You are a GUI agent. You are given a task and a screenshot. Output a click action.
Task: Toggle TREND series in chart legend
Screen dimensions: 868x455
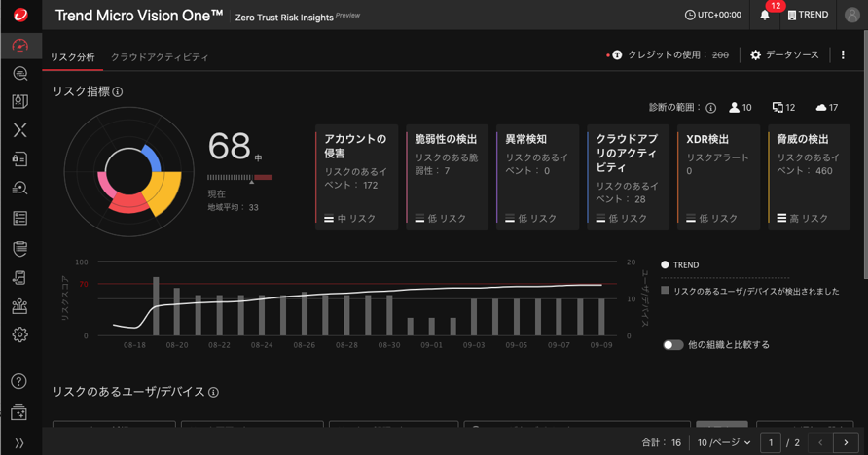[679, 264]
